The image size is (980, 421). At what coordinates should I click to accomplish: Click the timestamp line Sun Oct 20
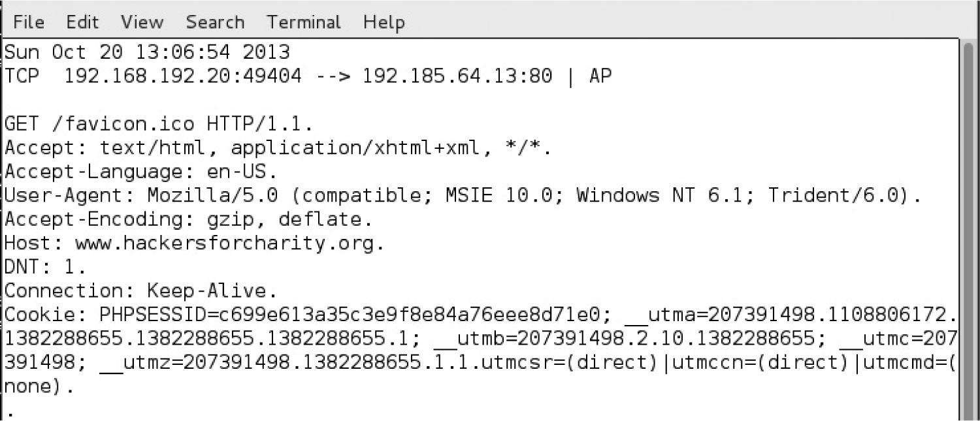coord(147,52)
